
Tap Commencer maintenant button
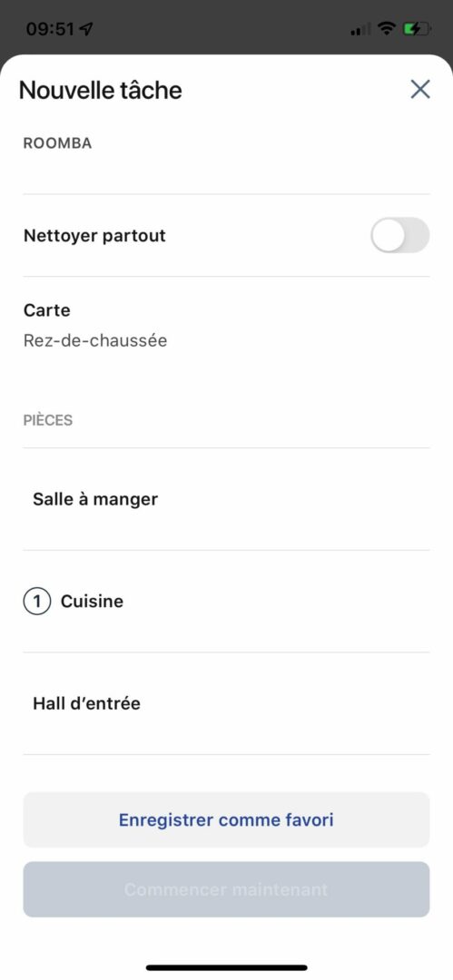[x=227, y=889]
